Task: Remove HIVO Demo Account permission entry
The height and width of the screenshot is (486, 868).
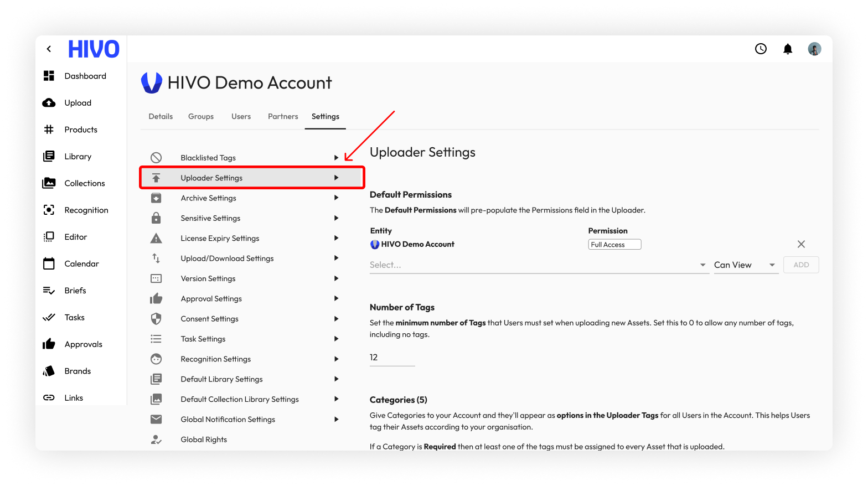Action: (x=801, y=244)
